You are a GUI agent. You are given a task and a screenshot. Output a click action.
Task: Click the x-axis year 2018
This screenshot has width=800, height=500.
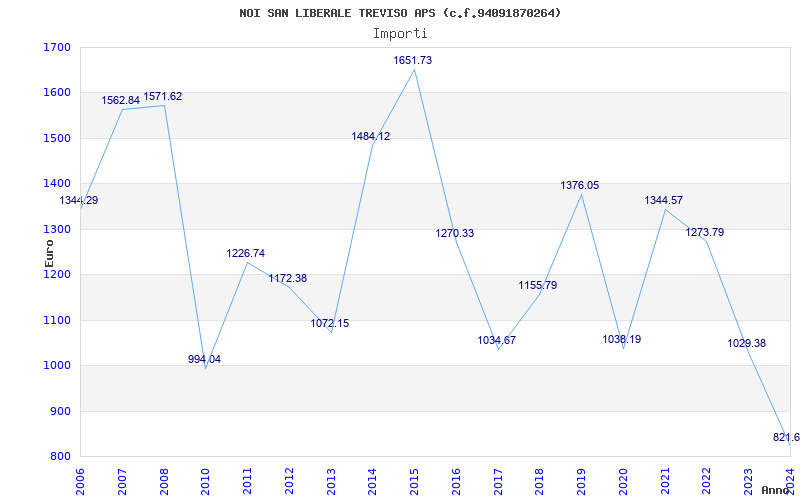540,482
